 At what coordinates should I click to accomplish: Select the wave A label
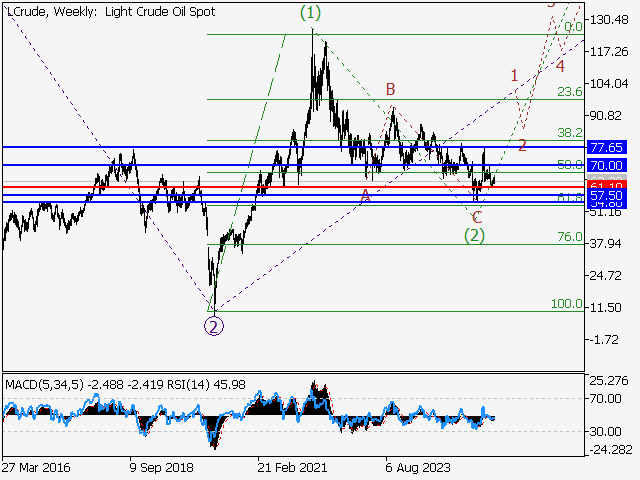pos(366,196)
